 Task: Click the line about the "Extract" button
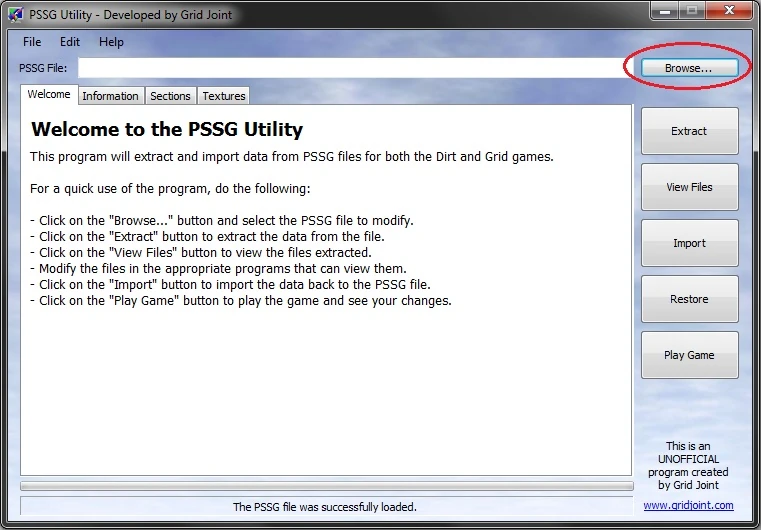[207, 237]
